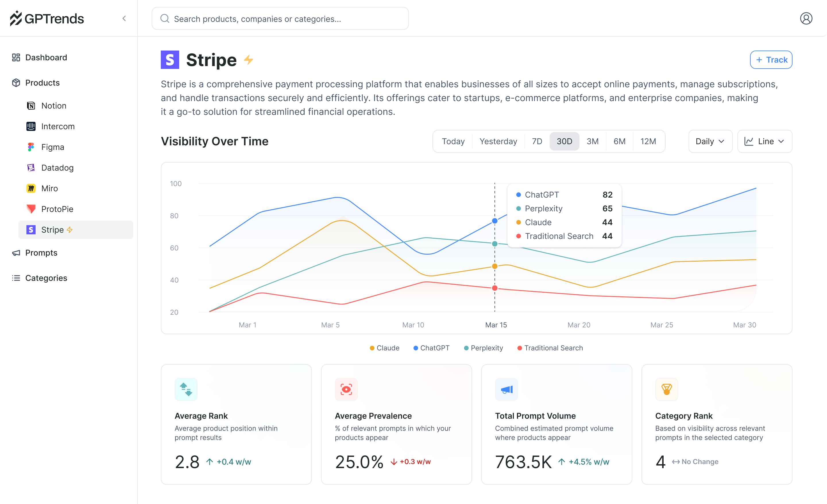Click the Prompts megaphone icon
This screenshot has height=504, width=827.
point(16,253)
